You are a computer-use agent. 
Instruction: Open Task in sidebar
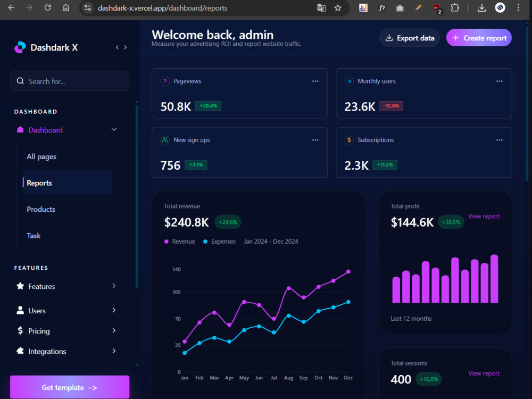click(34, 236)
